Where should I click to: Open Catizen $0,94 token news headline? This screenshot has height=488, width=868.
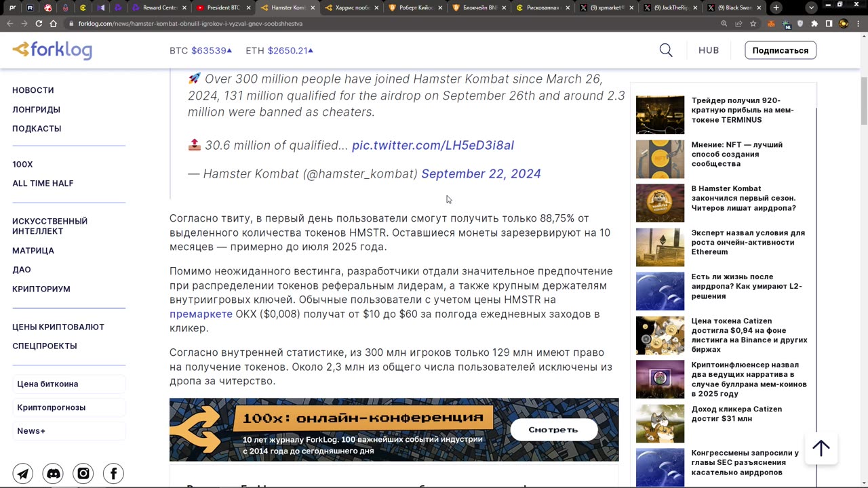pos(749,335)
